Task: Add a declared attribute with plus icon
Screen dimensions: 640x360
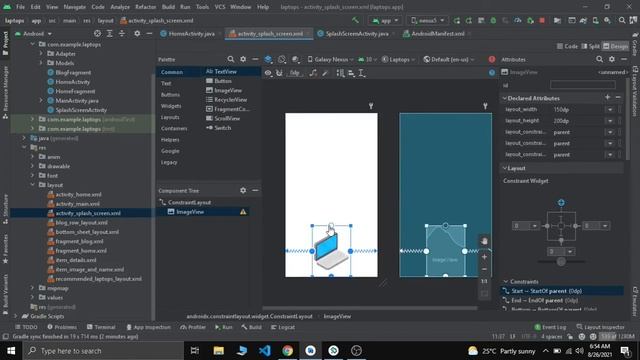Action: (607, 97)
